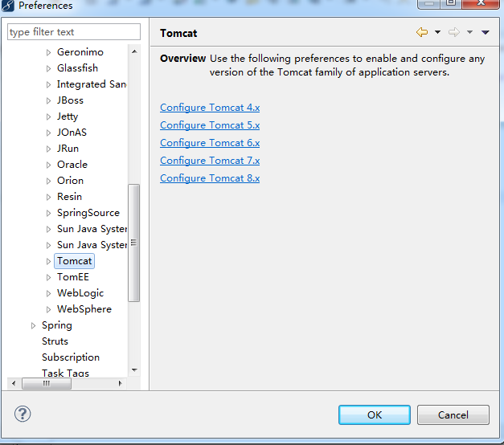504x445 pixels.
Task: Click the horizontal scrollbar right arrow
Action: point(120,383)
